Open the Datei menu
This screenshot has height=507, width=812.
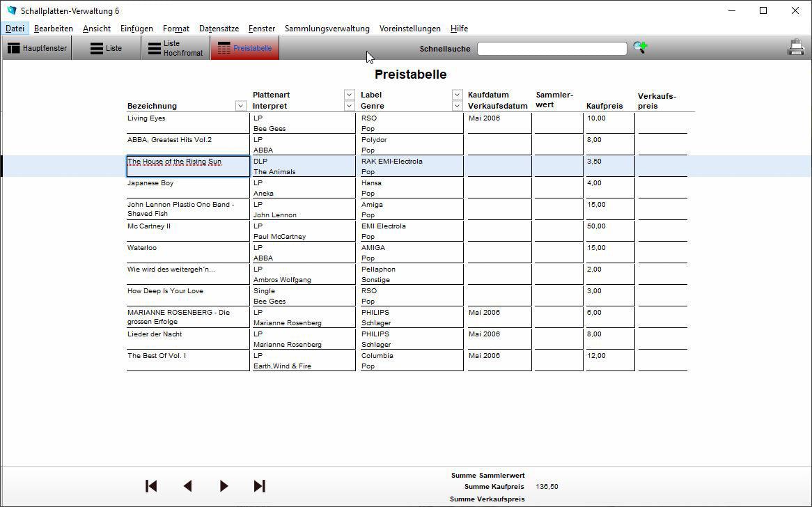click(x=15, y=29)
